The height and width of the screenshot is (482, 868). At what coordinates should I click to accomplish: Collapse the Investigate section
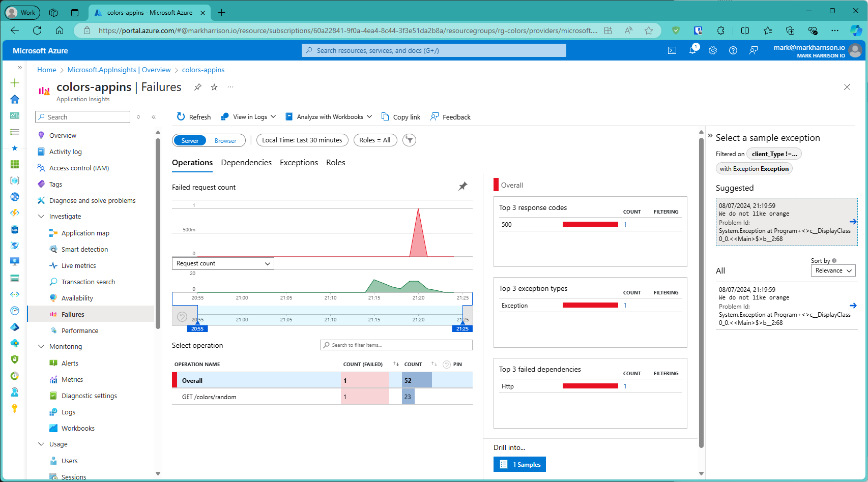coord(41,217)
